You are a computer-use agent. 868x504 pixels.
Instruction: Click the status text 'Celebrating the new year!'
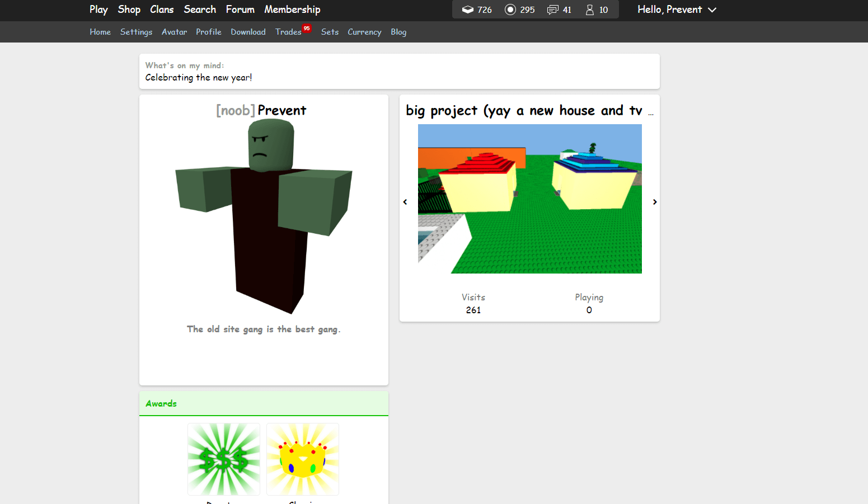point(199,77)
